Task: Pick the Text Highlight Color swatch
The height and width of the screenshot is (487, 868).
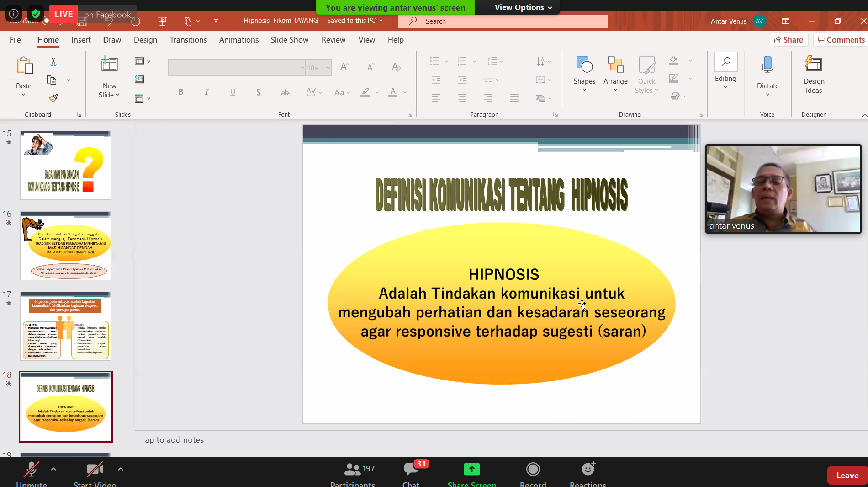Action: (x=365, y=92)
